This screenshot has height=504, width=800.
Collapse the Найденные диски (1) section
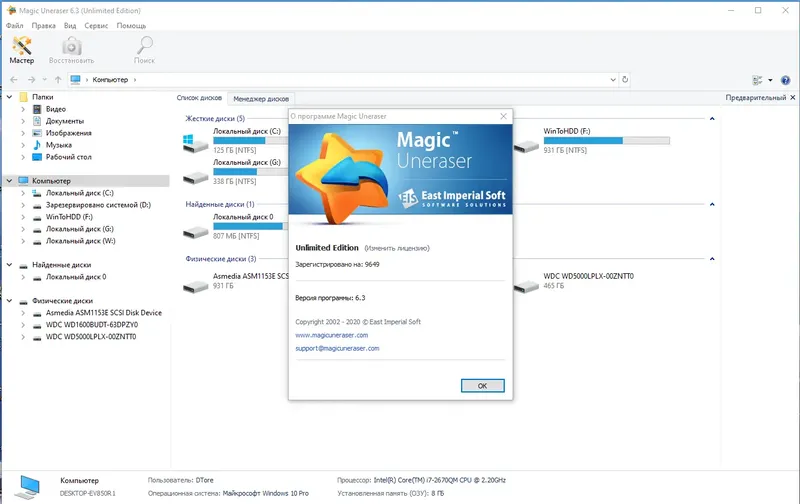[712, 205]
